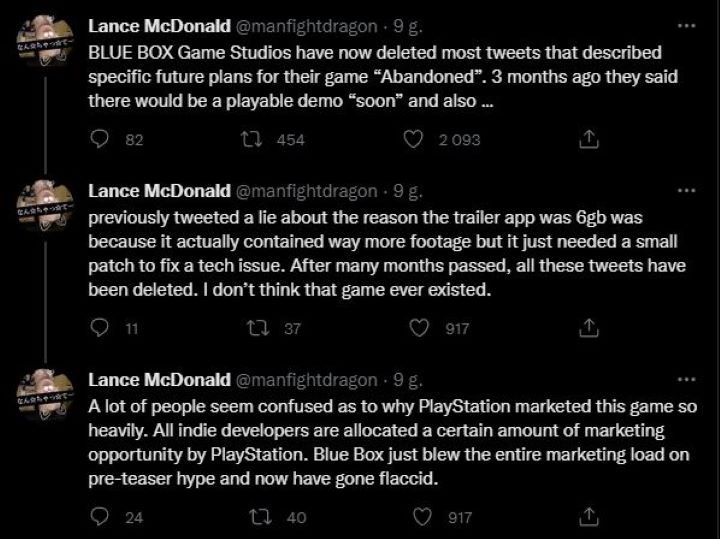
Task: Open the first tweet's avatar picture
Action: pos(42,40)
